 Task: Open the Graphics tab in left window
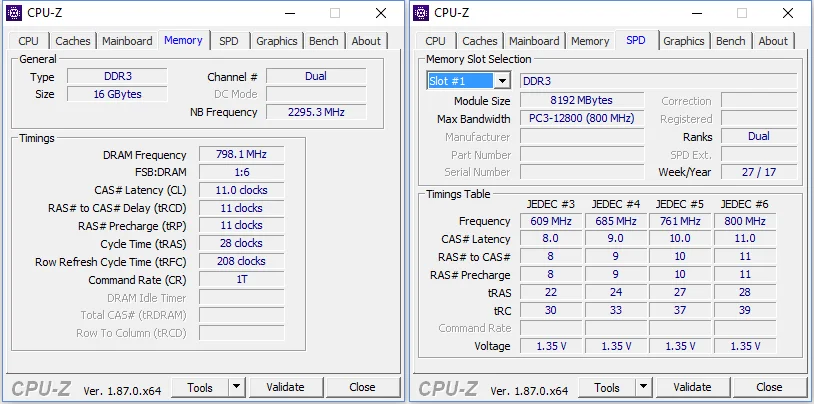[x=277, y=41]
